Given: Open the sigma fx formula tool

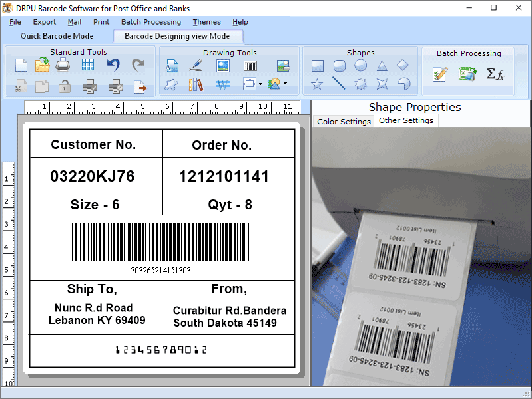Looking at the screenshot, I should tap(495, 74).
